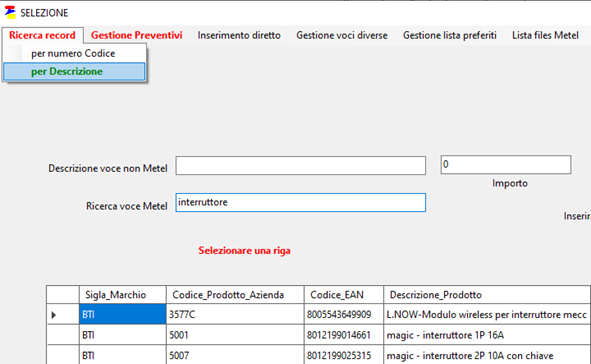
Task: Sort by Sigla_Marchio column header
Action: coord(122,295)
